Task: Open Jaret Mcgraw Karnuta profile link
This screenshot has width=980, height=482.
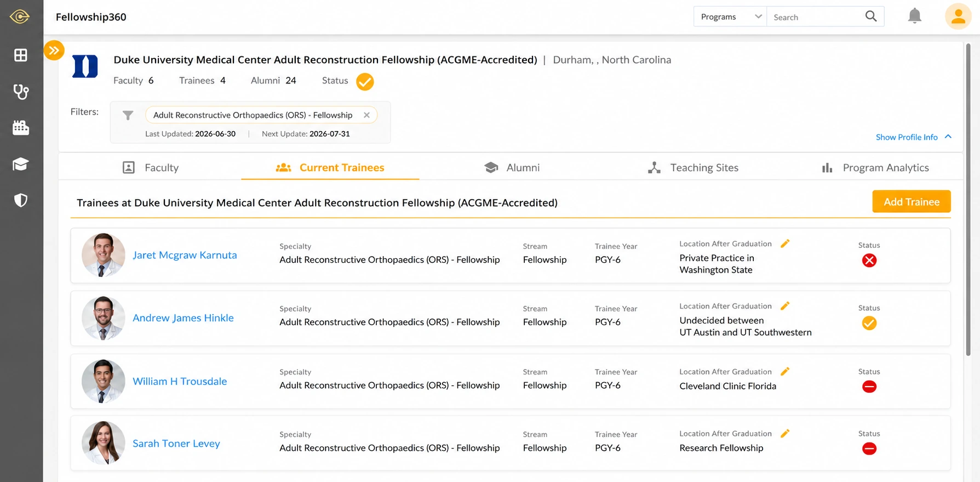Action: tap(185, 255)
